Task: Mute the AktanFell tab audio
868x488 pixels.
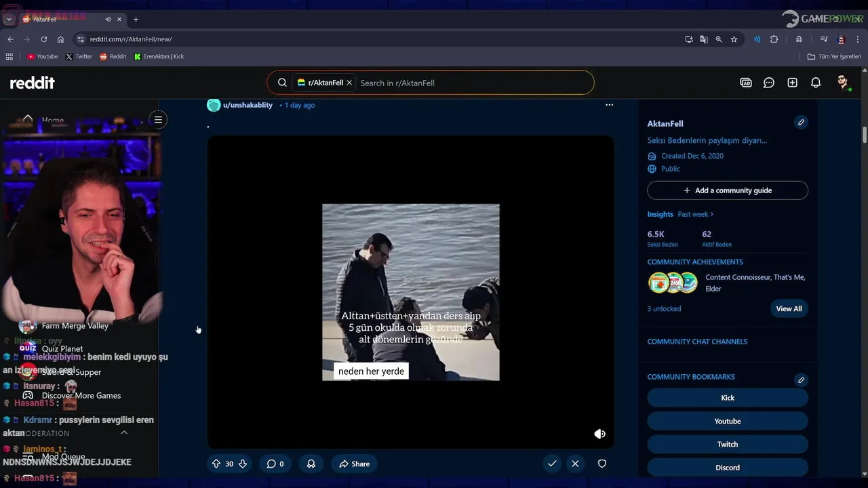Action: [x=108, y=19]
